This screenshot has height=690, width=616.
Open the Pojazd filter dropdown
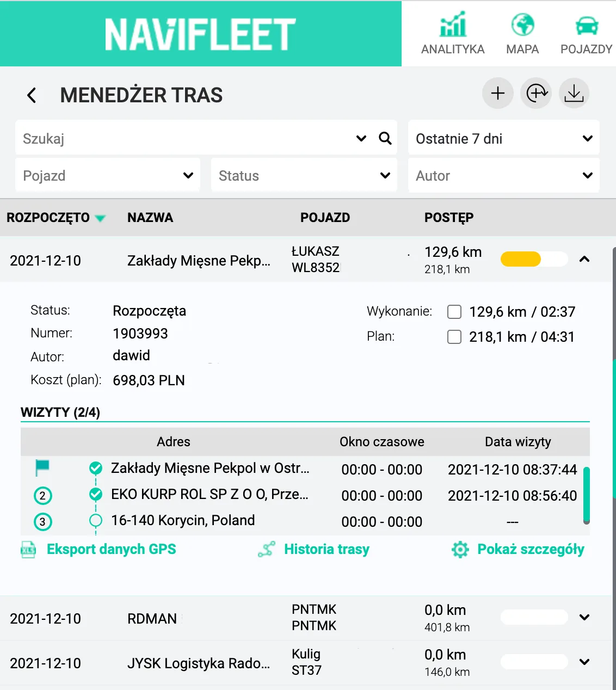(x=108, y=175)
